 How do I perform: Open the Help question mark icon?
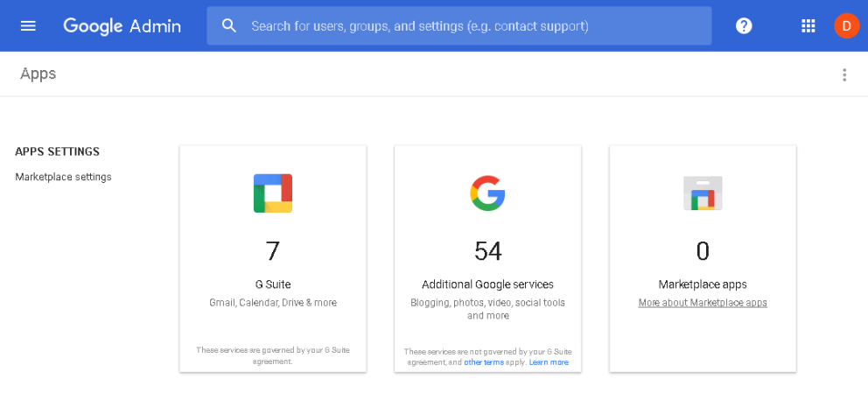click(744, 26)
